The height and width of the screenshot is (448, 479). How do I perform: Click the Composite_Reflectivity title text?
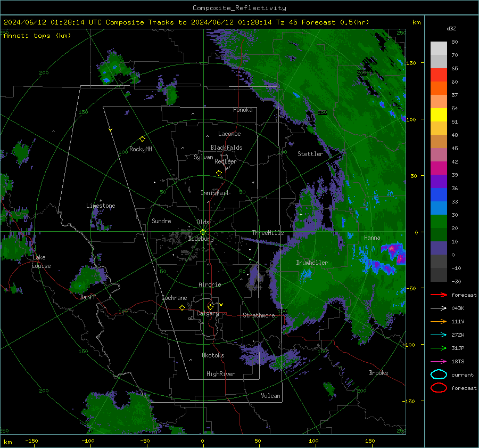(x=239, y=8)
